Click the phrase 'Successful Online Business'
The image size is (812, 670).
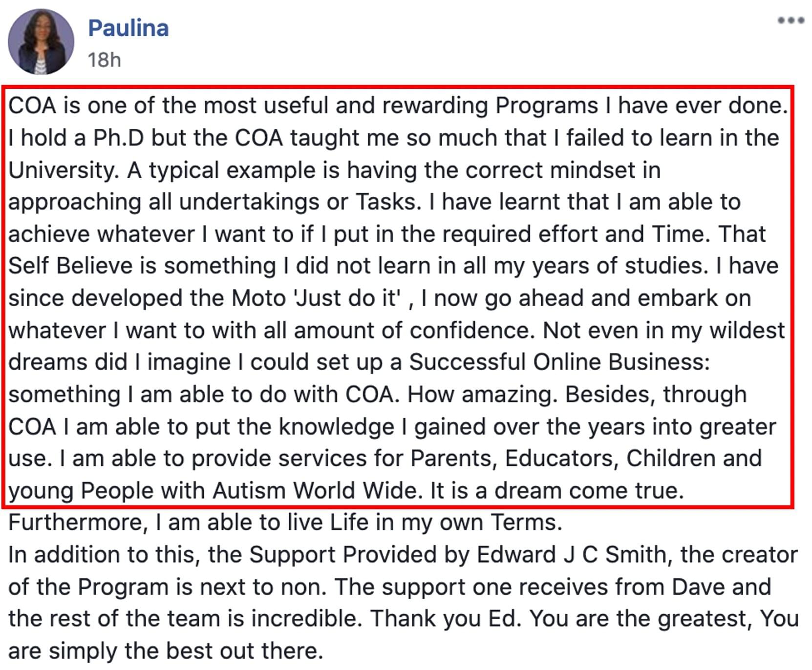(559, 362)
